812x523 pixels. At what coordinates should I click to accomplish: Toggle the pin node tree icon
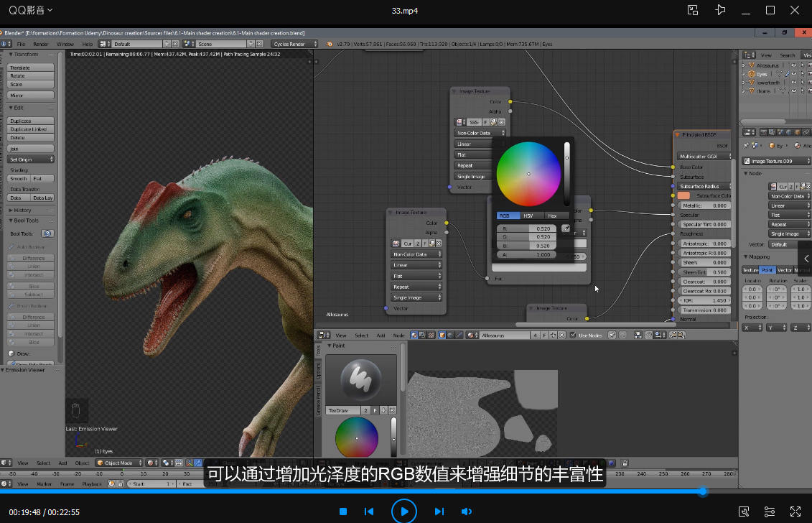coord(612,335)
